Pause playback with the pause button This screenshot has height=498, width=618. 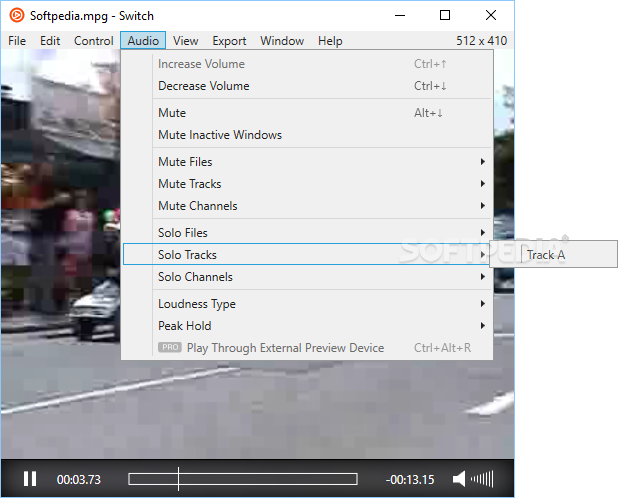click(x=30, y=479)
